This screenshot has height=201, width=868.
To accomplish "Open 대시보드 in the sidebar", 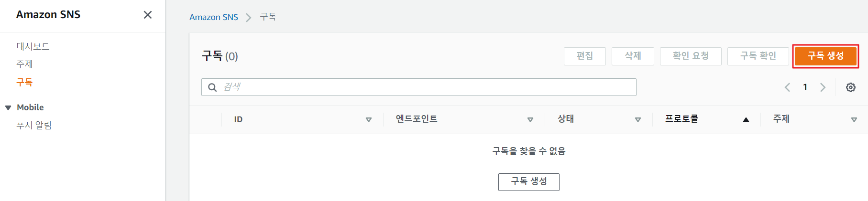I will [x=33, y=46].
